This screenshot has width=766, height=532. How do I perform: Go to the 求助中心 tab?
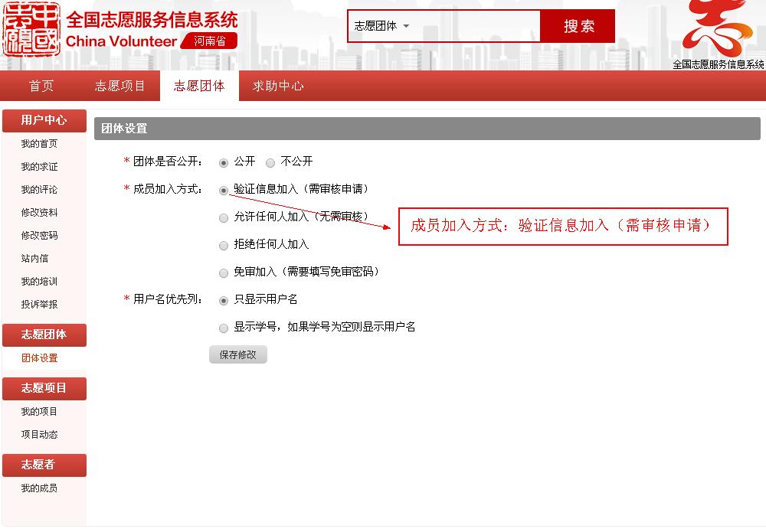278,86
